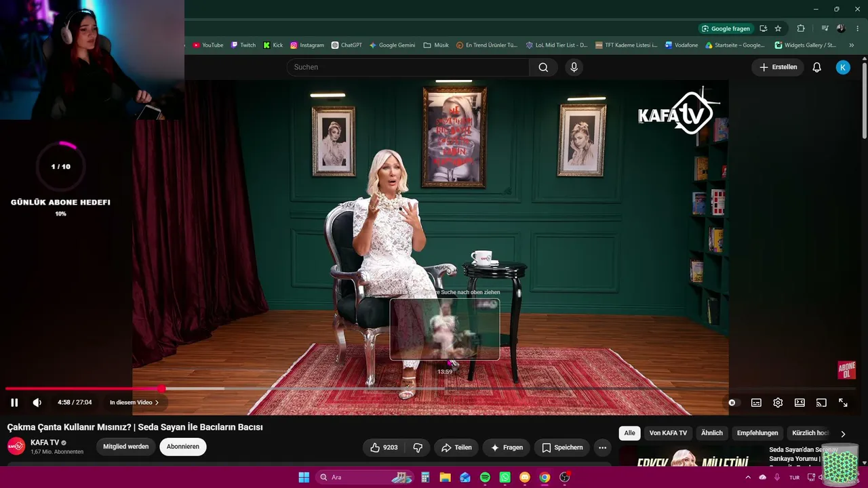Viewport: 868px width, 488px height.
Task: Open the Calculator from the taskbar
Action: pos(425,477)
